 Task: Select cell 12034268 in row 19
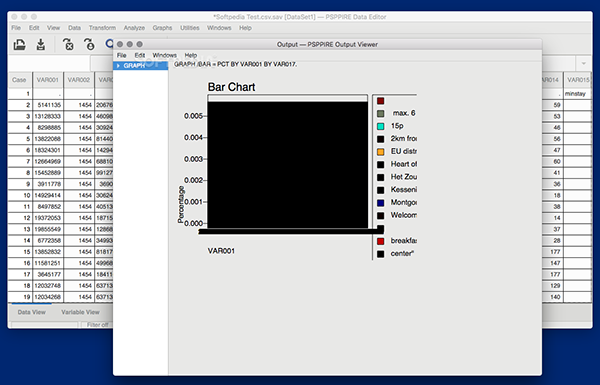tap(48, 297)
